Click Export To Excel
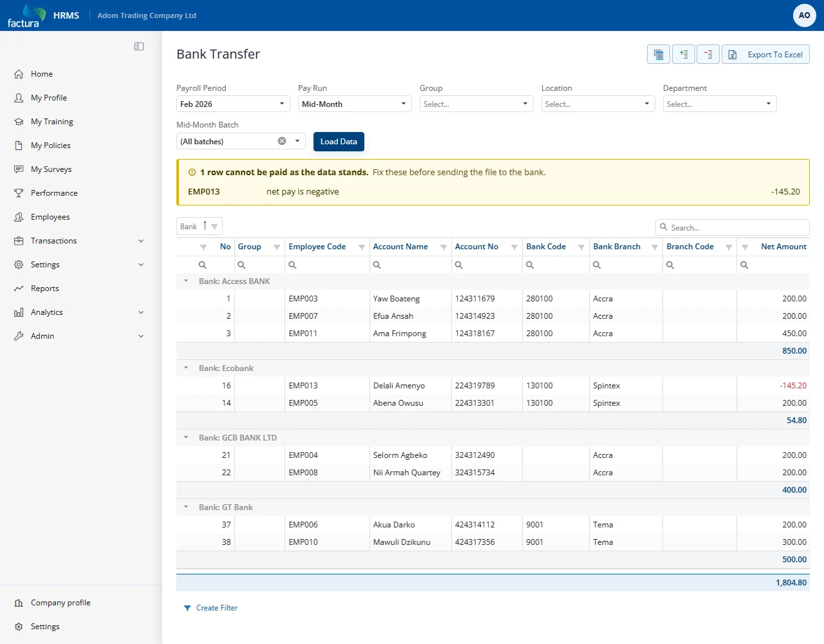824x644 pixels. tap(765, 55)
